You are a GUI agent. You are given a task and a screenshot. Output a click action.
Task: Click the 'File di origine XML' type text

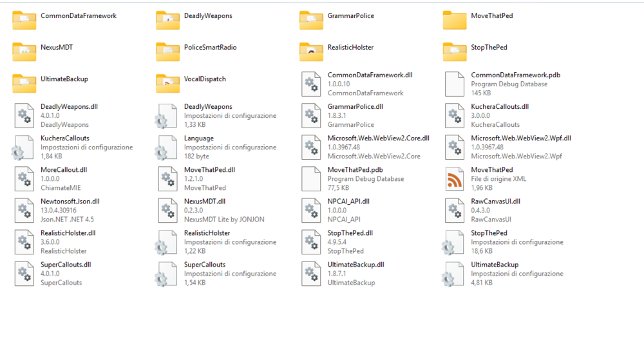point(498,179)
